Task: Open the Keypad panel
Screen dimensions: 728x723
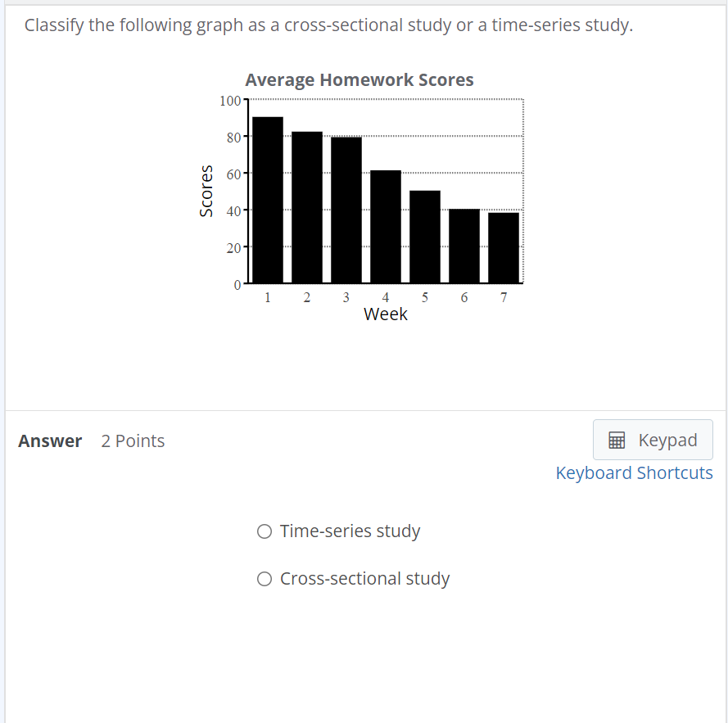Action: click(653, 439)
